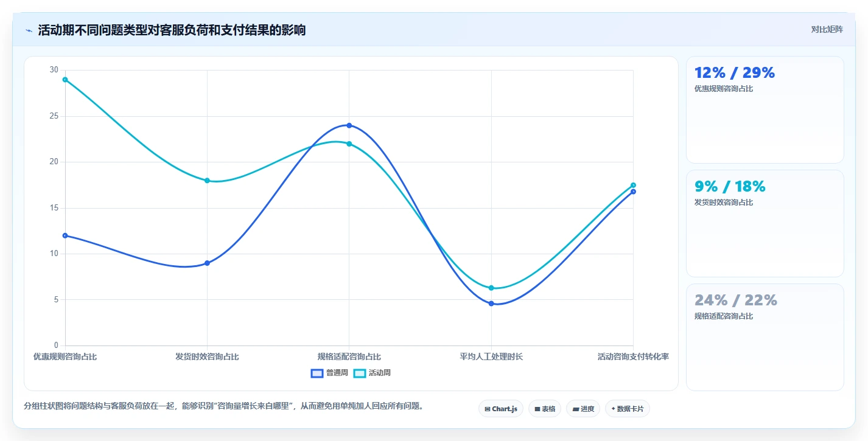
Task: Click x-axis label 发货时效咨询占比
Action: tap(207, 356)
